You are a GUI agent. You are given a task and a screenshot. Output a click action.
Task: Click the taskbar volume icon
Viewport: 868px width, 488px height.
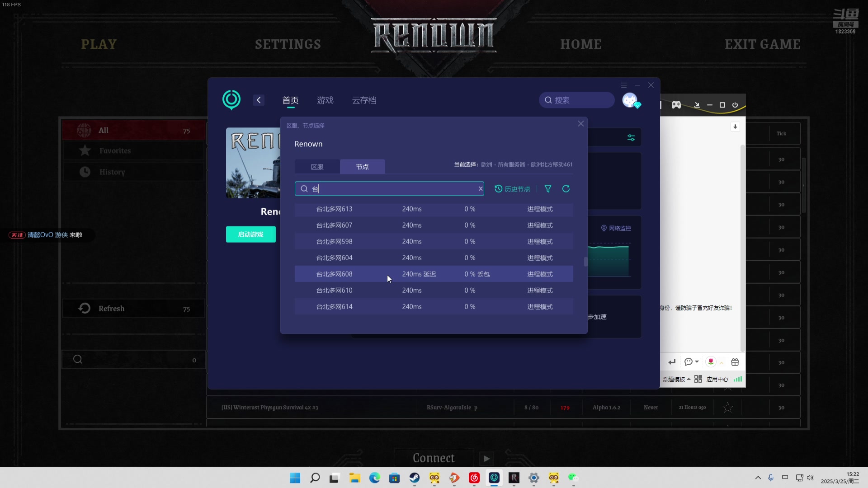tap(810, 478)
